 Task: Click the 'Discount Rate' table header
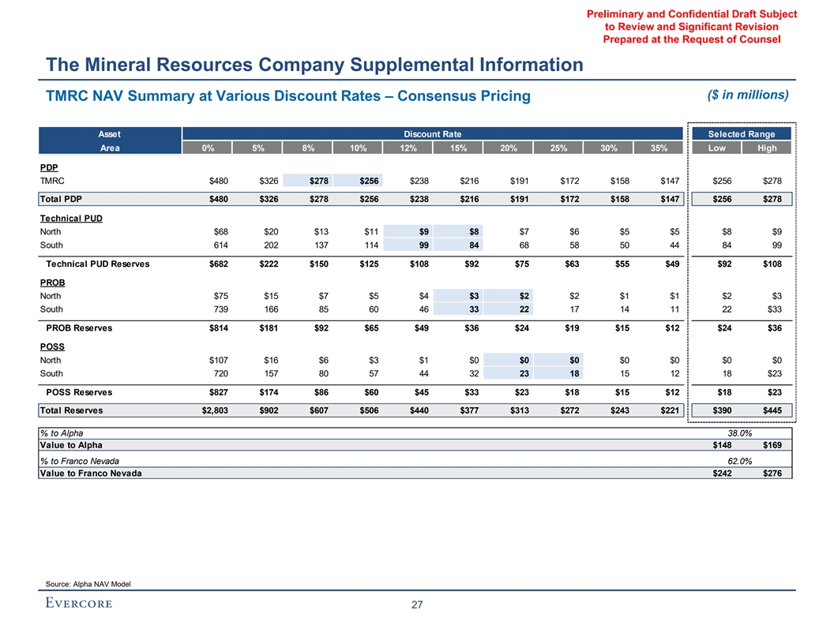(x=432, y=133)
